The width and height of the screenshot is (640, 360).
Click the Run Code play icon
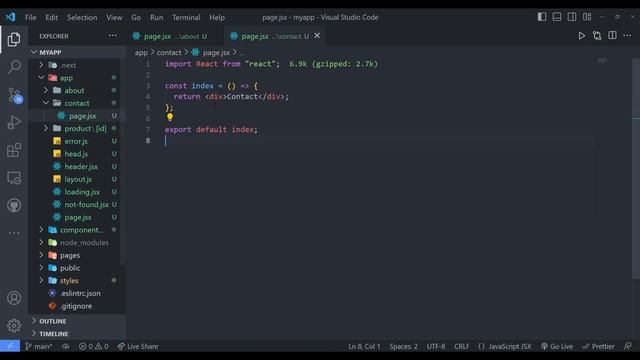point(582,36)
